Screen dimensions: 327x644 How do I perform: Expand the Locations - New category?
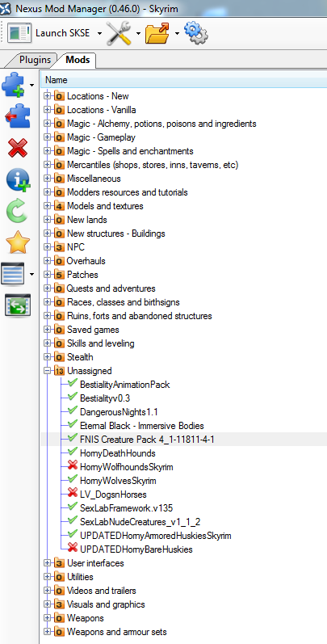[48, 96]
